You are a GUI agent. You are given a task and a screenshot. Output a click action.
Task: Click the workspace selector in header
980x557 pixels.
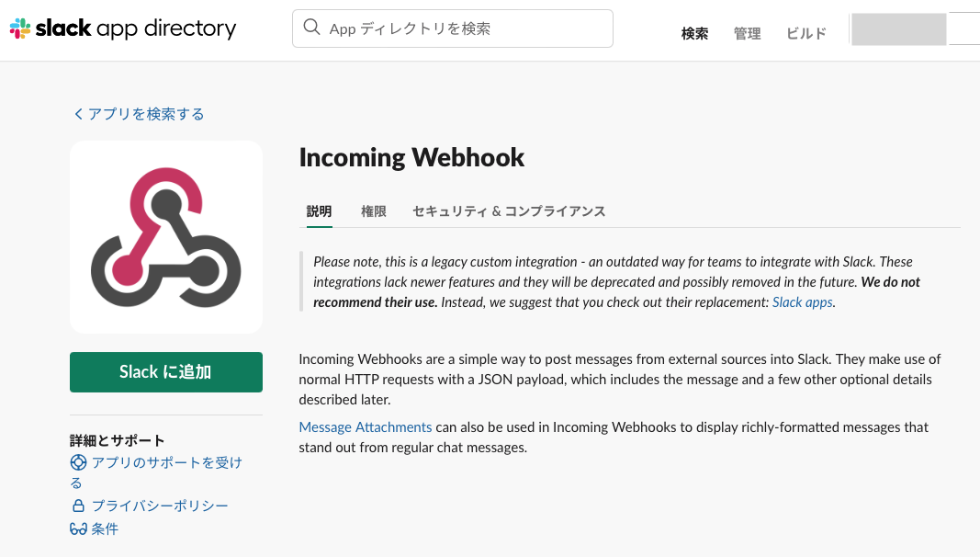[899, 29]
